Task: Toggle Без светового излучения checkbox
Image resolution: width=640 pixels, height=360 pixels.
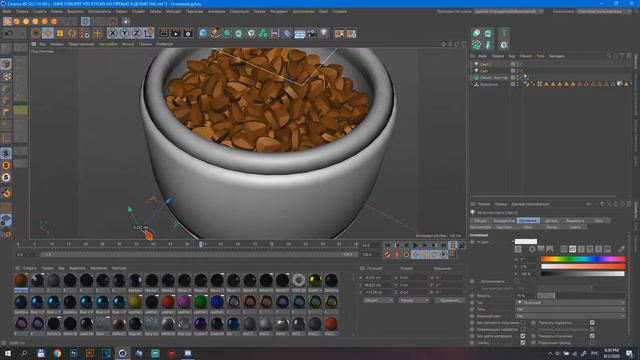Action: coord(523,322)
